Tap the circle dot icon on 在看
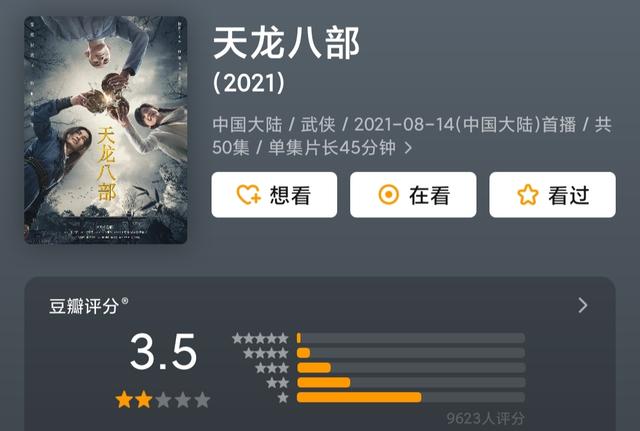 click(x=388, y=194)
